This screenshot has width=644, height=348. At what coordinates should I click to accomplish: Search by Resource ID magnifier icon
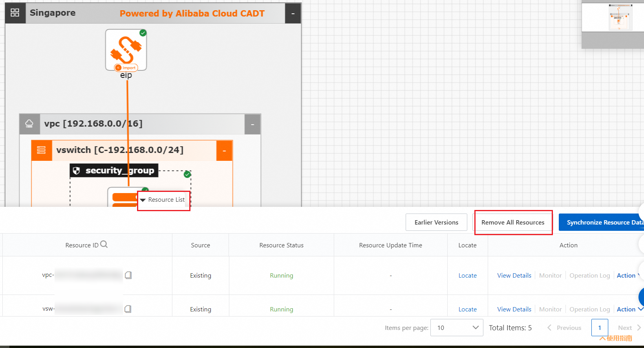pyautogui.click(x=104, y=244)
